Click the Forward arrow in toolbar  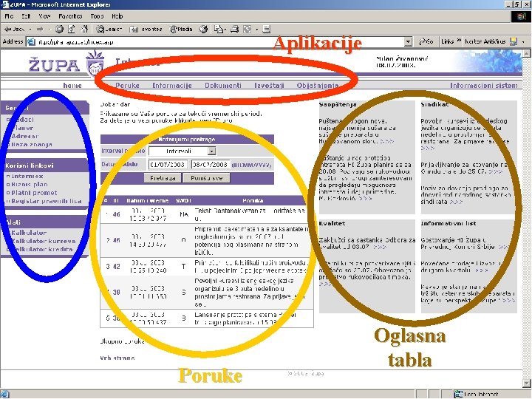pyautogui.click(x=40, y=29)
